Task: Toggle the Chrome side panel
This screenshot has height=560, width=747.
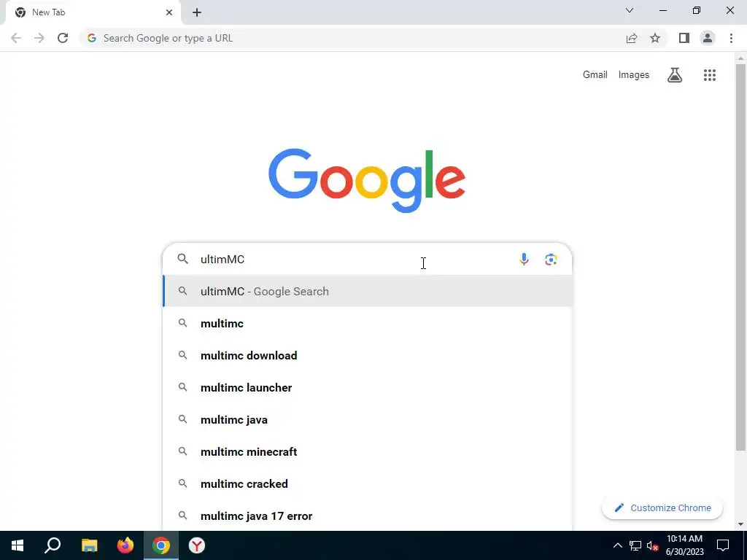Action: 684,38
